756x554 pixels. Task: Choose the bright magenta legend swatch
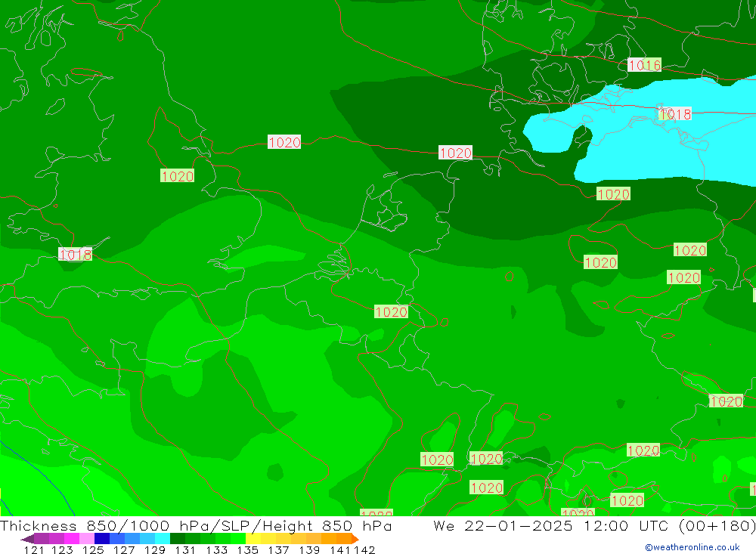click(x=72, y=539)
